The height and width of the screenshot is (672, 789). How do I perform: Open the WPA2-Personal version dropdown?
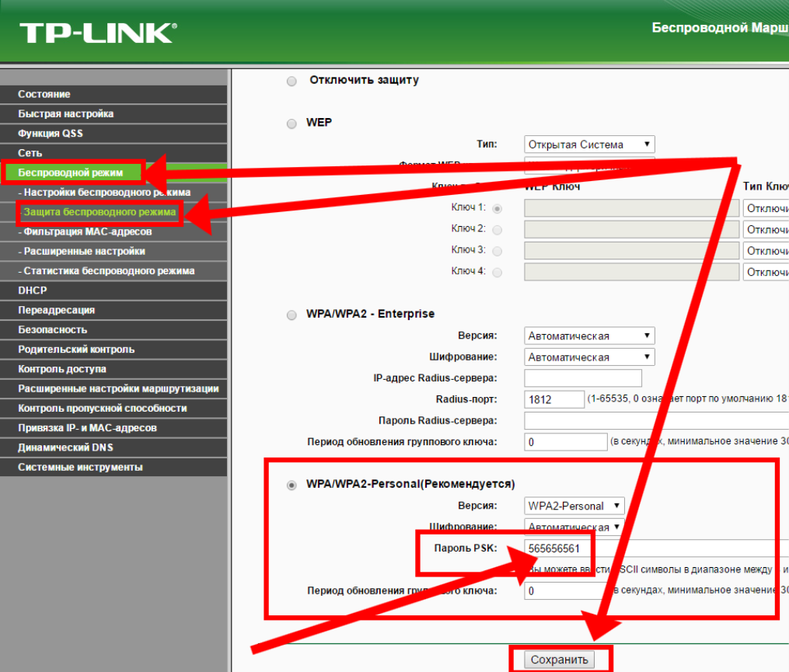pyautogui.click(x=574, y=506)
